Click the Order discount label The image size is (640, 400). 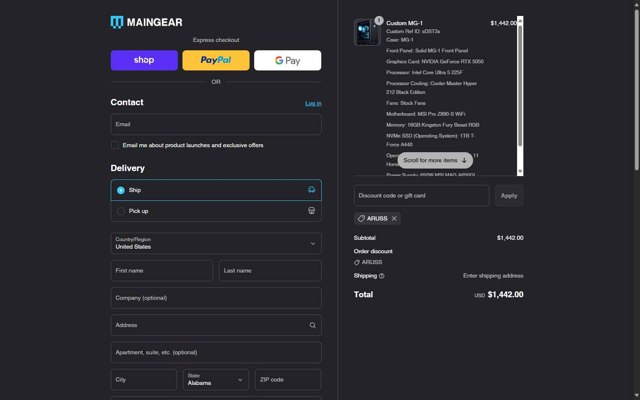pyautogui.click(x=373, y=251)
